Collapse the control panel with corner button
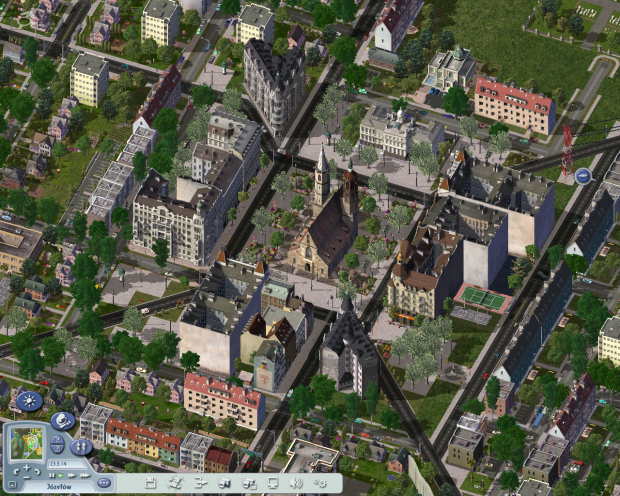The height and width of the screenshot is (496, 620). coord(12,485)
